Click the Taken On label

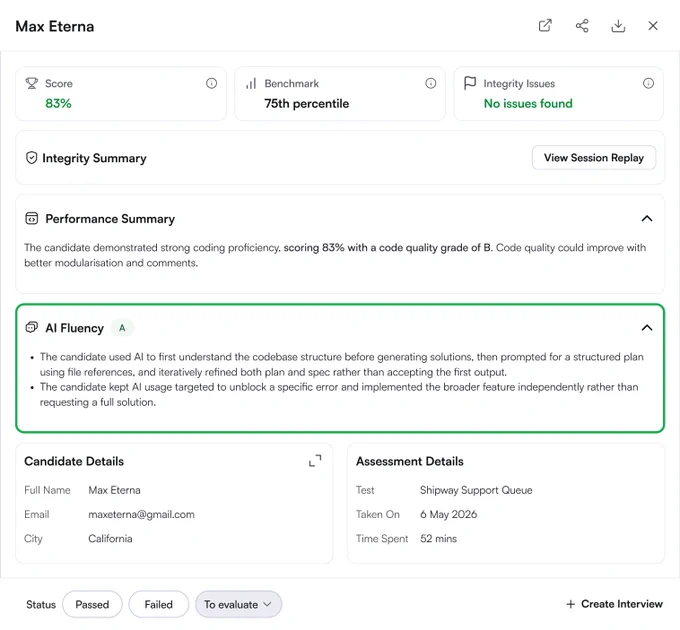click(x=378, y=514)
